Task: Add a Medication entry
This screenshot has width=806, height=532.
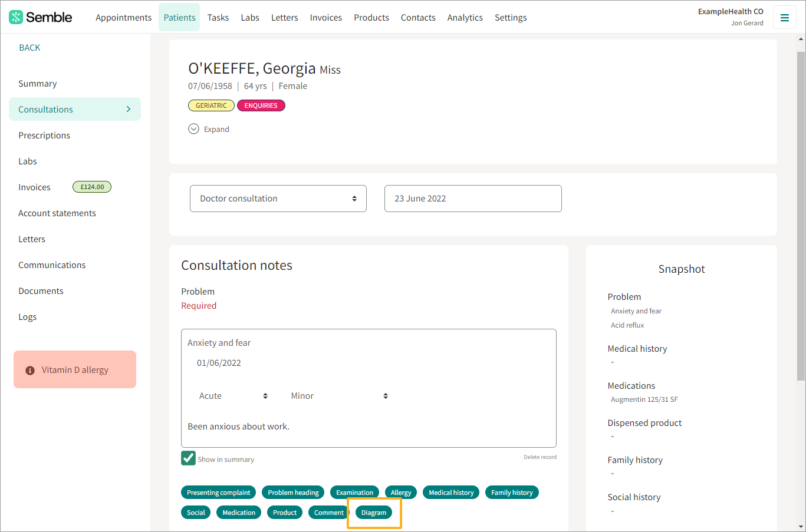Action: pos(239,513)
